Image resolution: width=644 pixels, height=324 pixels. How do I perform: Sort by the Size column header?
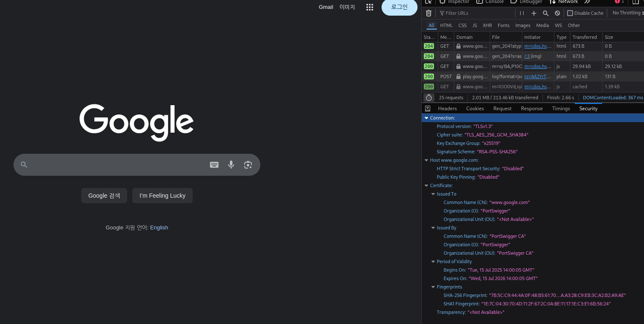[623, 37]
